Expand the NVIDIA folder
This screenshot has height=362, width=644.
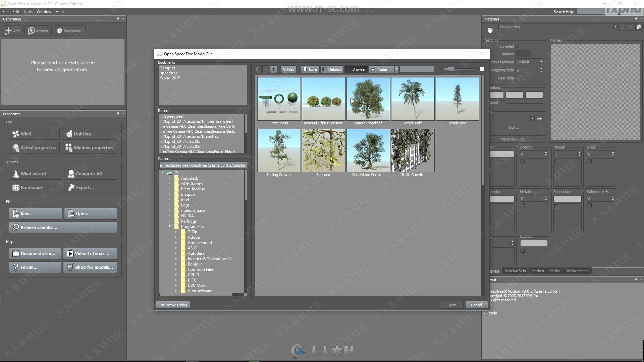169,216
